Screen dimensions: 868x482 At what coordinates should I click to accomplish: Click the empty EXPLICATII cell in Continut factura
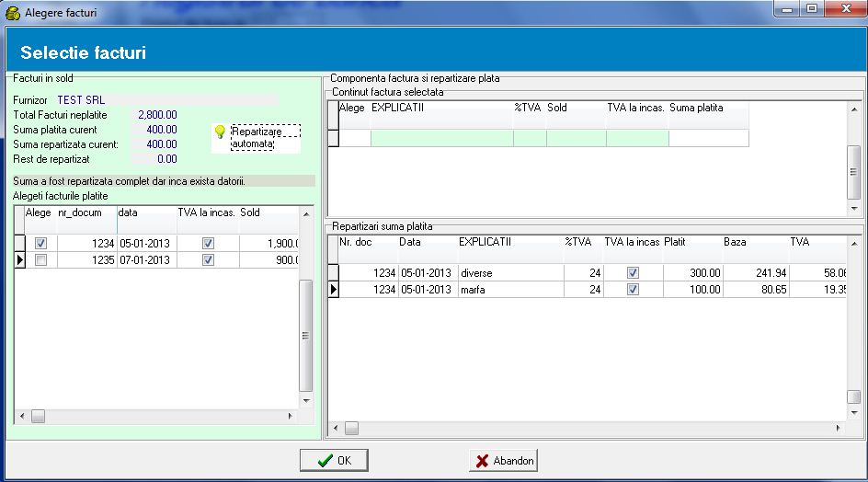point(441,138)
